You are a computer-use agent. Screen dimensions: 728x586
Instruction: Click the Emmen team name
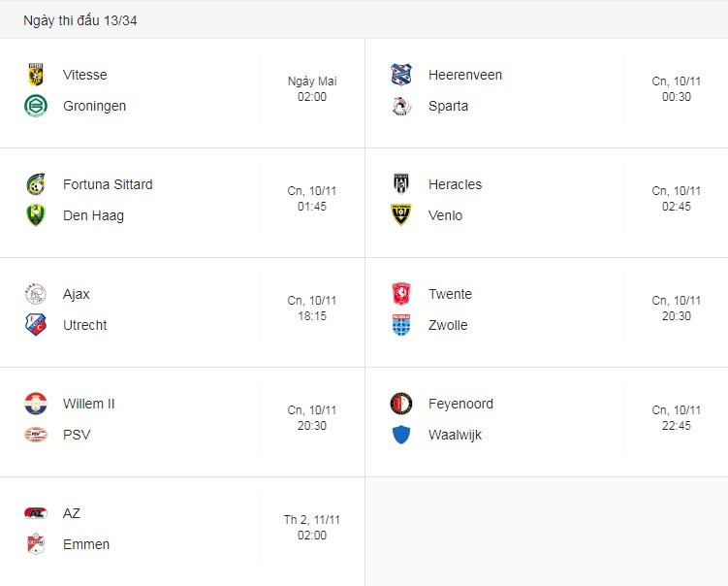pos(86,544)
